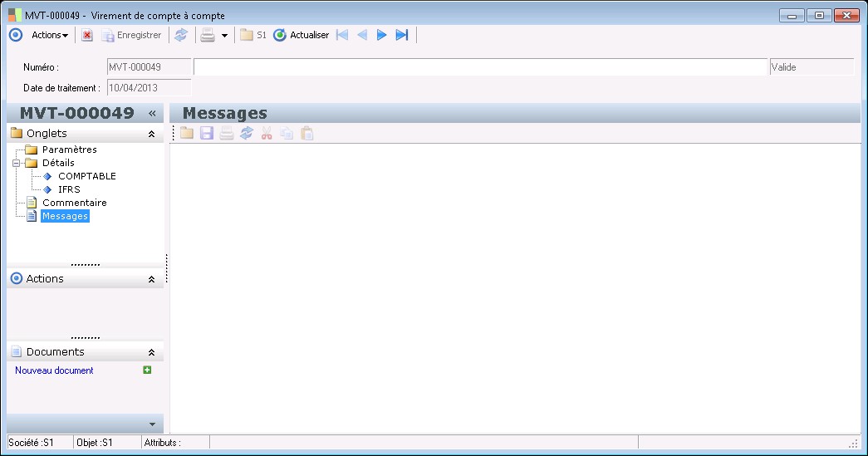Select IFRS under Détails

pyautogui.click(x=69, y=189)
